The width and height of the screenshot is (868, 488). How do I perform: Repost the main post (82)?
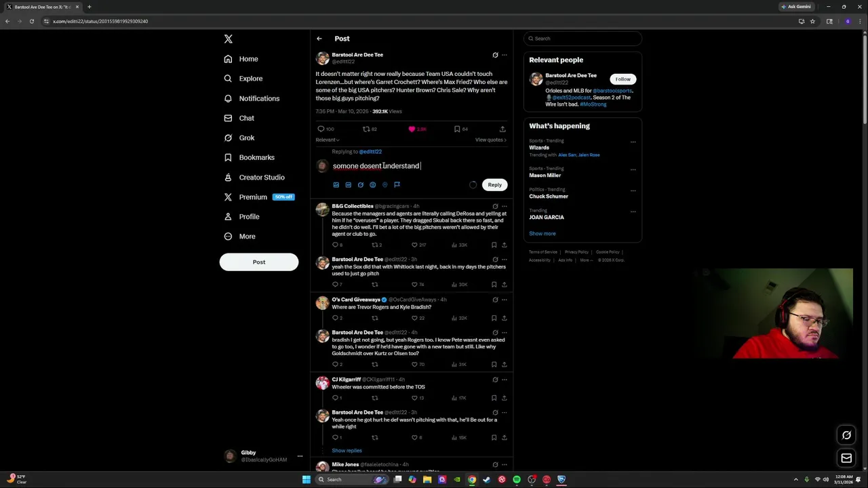pos(370,129)
